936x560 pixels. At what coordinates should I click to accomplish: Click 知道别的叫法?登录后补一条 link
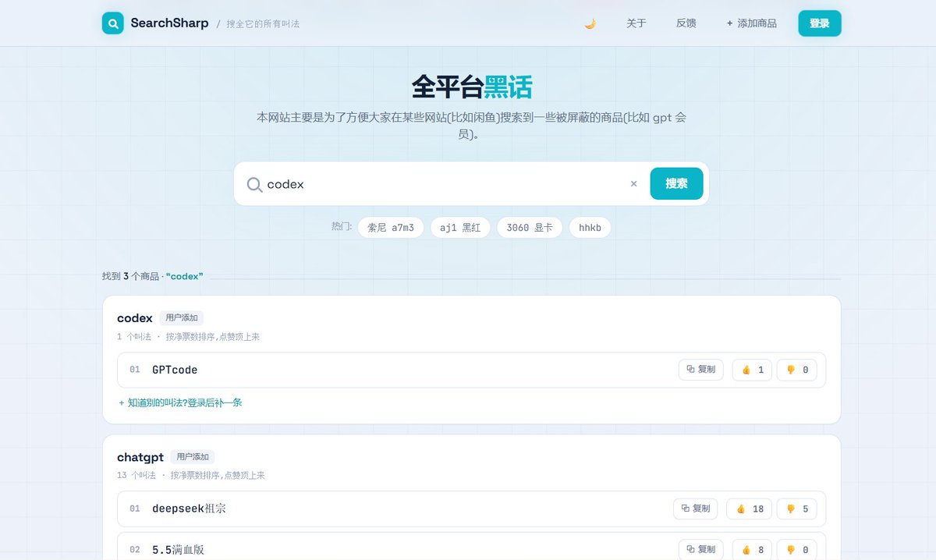click(x=180, y=402)
